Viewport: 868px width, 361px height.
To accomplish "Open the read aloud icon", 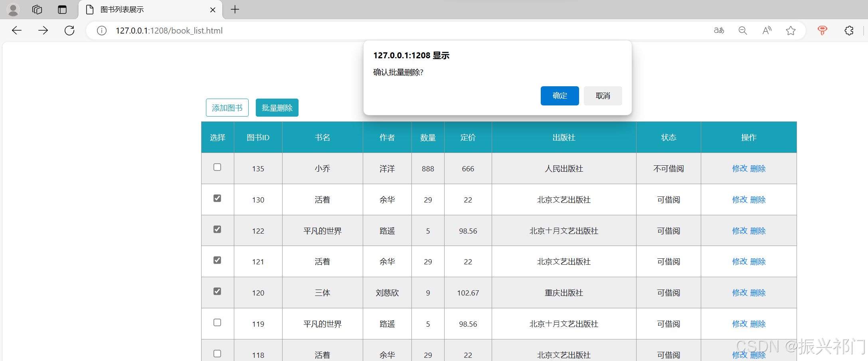I will click(x=767, y=30).
